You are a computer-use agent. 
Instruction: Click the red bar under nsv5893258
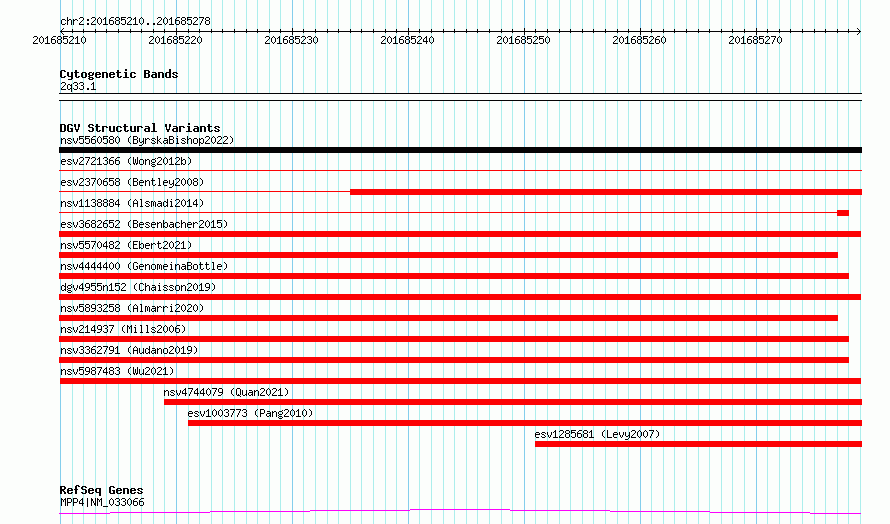(x=448, y=318)
